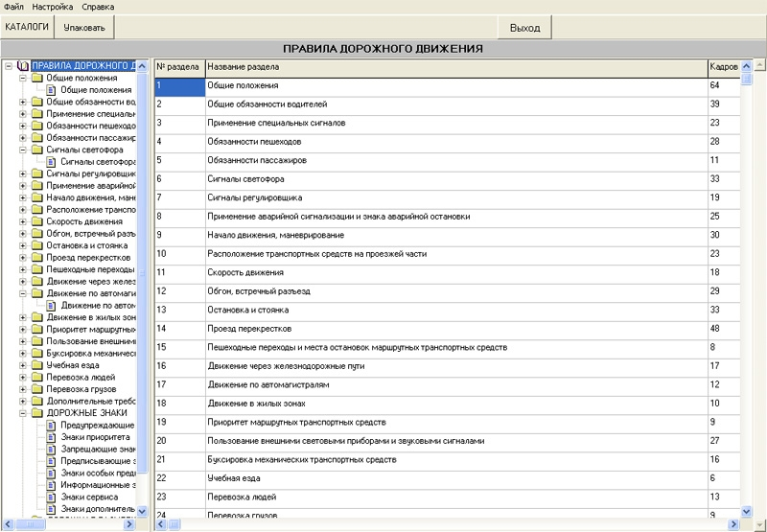This screenshot has height=532, width=767.
Task: Click the № раздела column header
Action: pyautogui.click(x=180, y=68)
